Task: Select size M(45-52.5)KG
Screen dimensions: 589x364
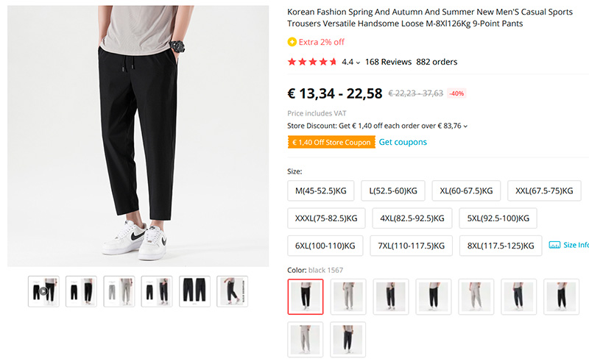Action: click(321, 191)
